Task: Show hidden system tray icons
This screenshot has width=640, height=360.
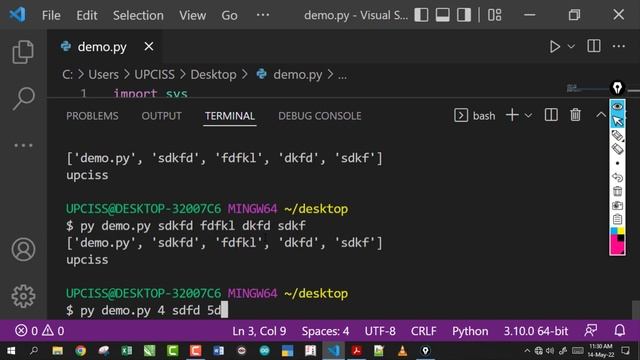Action: click(527, 351)
